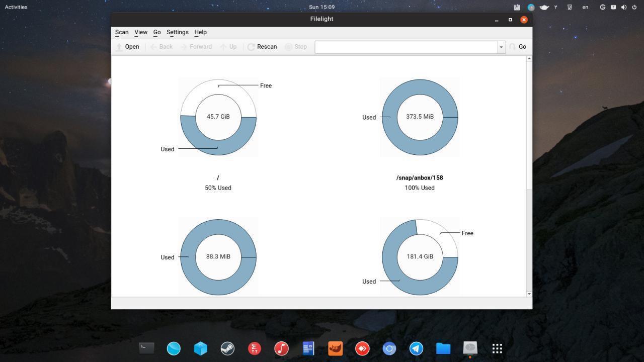Expand the location bar dropdown arrow
The height and width of the screenshot is (362, 644).
point(501,47)
